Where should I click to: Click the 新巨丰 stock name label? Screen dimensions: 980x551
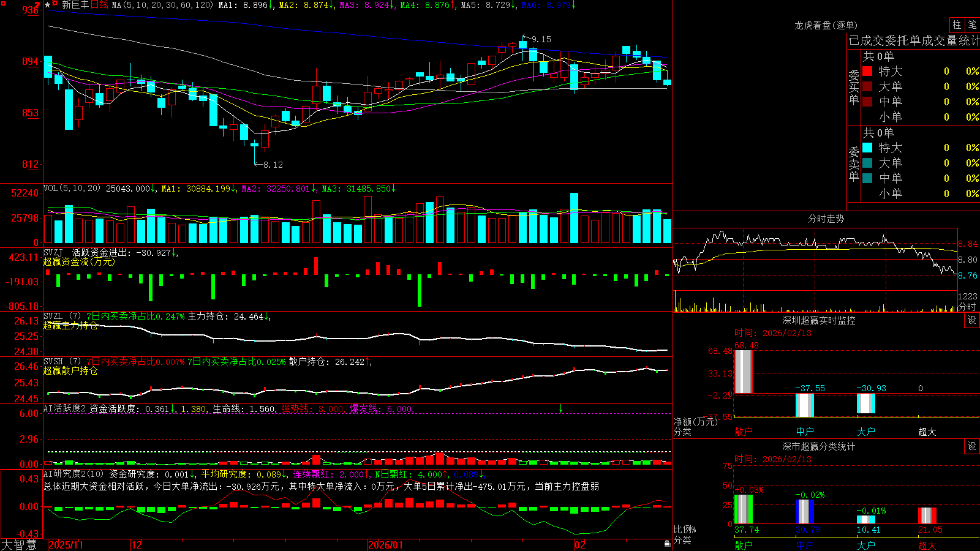point(75,5)
